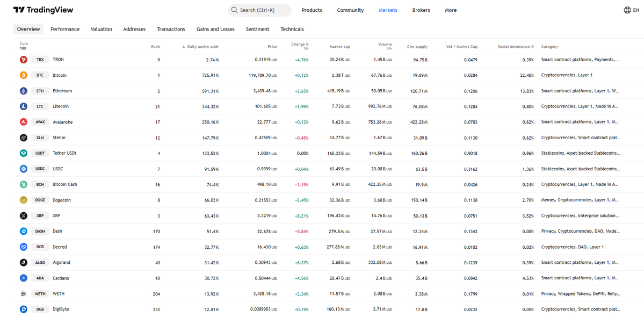Screen dimensions: 644x317
Task: Open the Community menu
Action: point(350,10)
